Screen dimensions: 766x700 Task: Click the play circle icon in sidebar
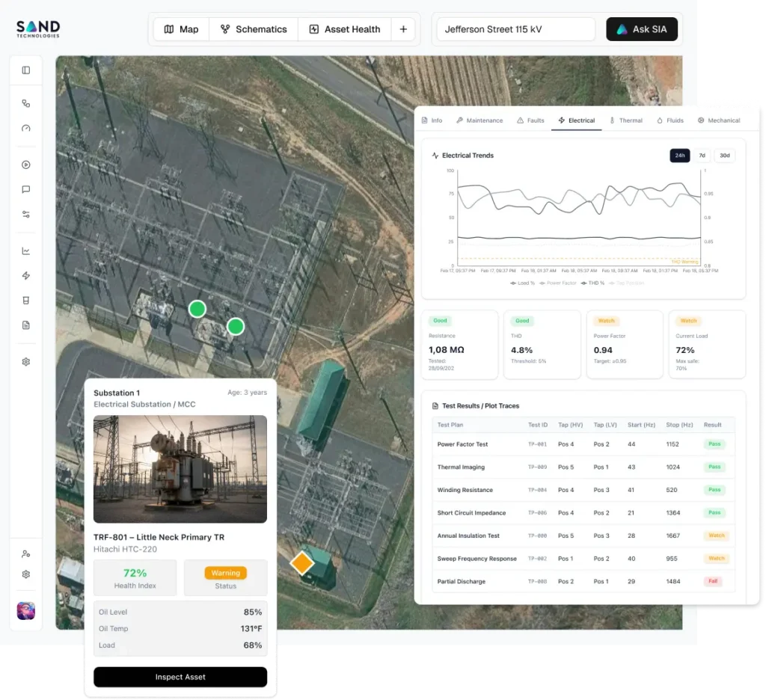[26, 165]
